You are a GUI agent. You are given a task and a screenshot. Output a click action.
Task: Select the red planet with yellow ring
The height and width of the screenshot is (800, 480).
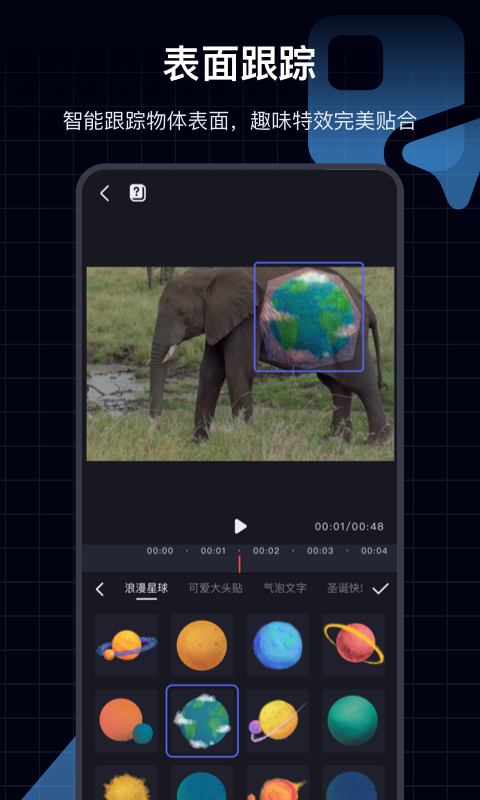[353, 645]
